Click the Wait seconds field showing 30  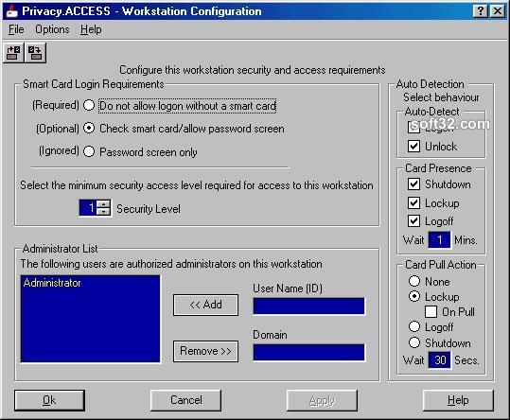439,360
